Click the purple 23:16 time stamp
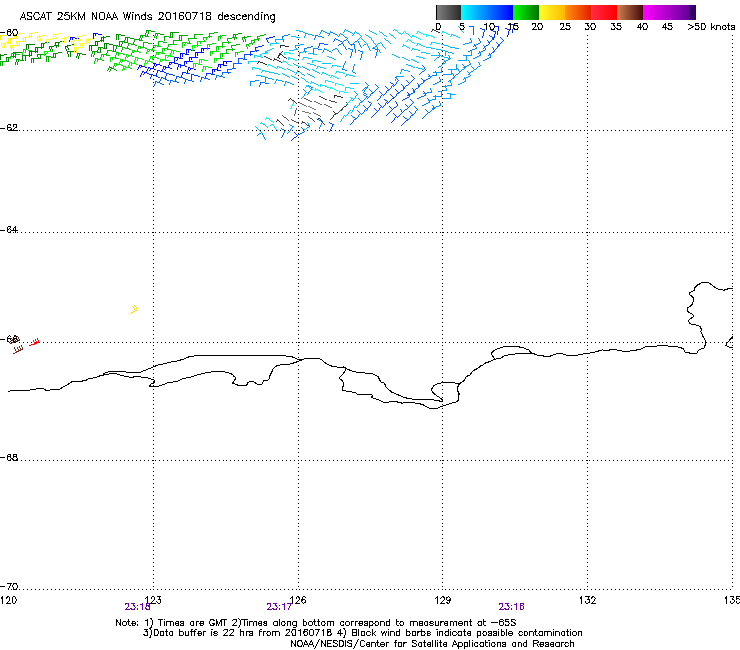 [512, 607]
